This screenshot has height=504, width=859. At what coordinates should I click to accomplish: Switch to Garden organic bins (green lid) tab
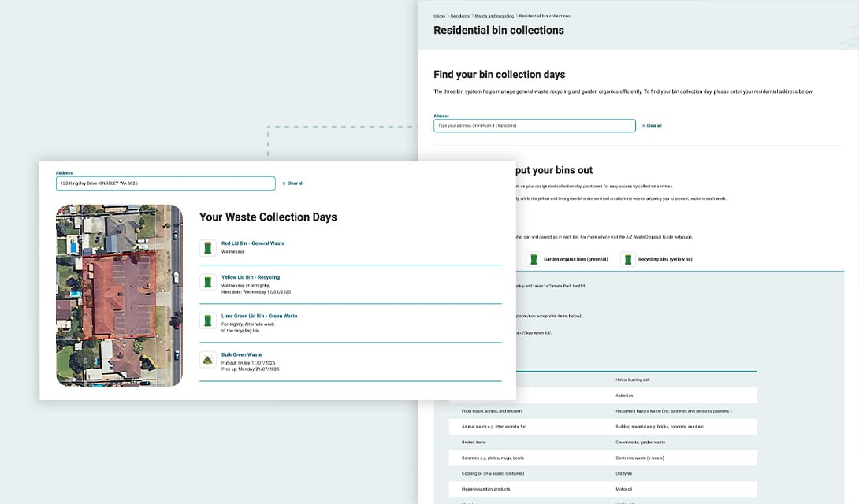[x=575, y=259]
